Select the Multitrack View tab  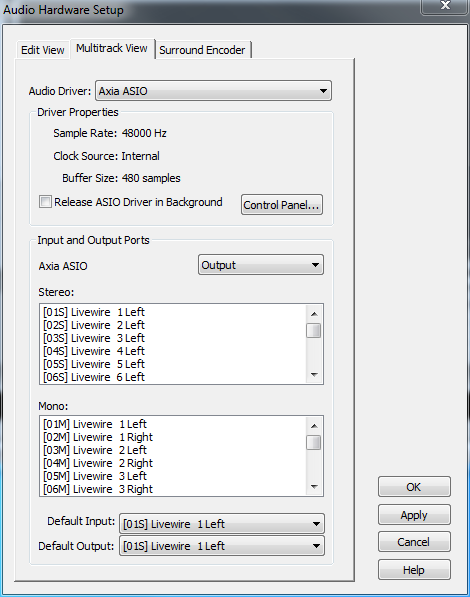pyautogui.click(x=112, y=48)
